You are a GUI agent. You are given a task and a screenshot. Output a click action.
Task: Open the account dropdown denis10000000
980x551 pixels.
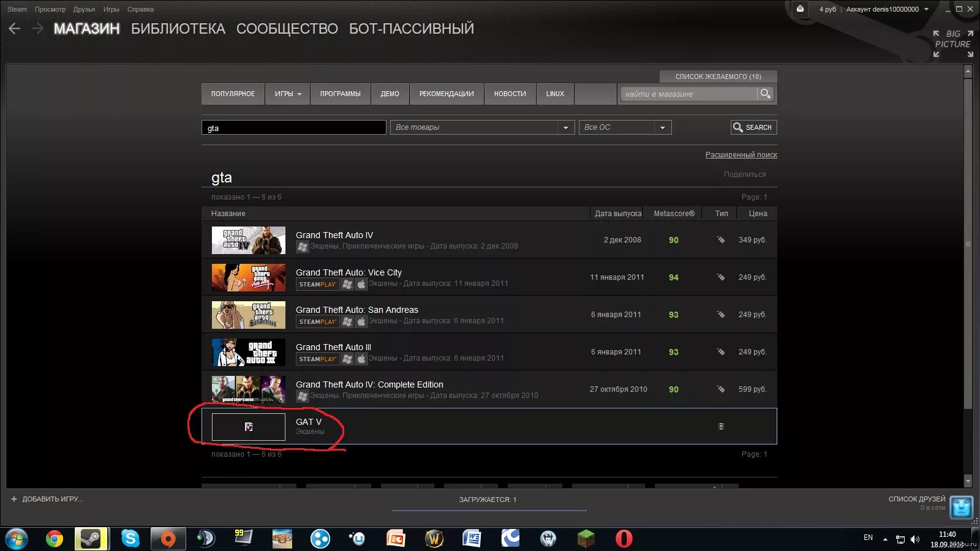(x=888, y=9)
